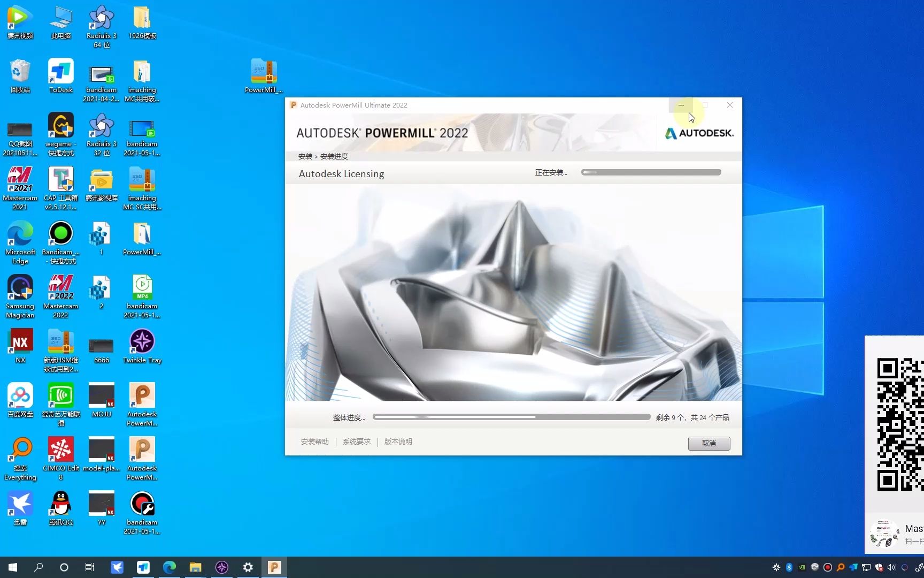Select the YY desktop file
The width and height of the screenshot is (924, 578).
pos(101,509)
